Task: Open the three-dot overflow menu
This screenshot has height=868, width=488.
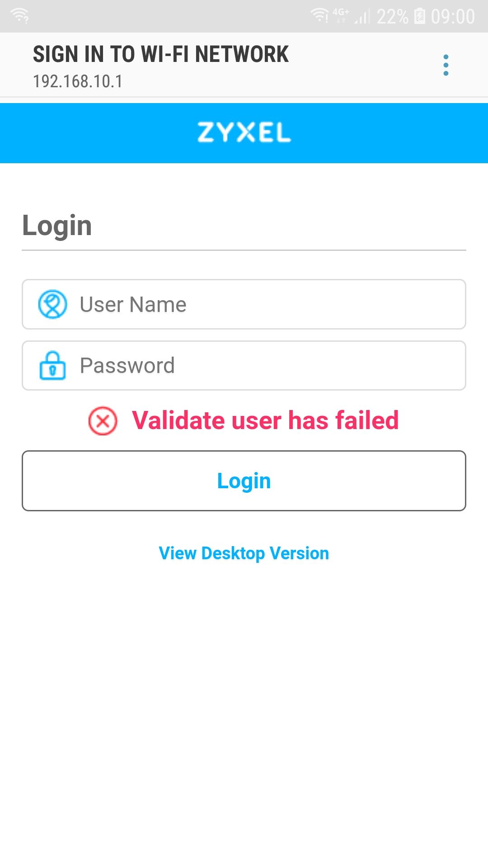Action: [446, 65]
